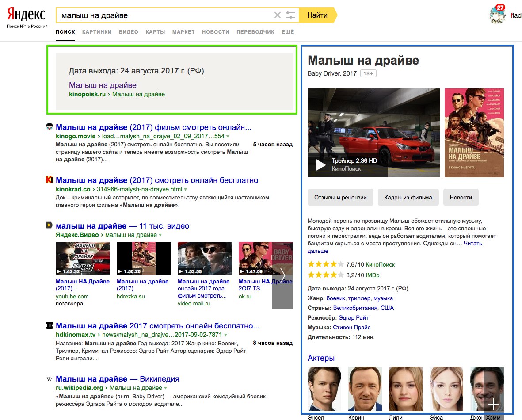Open actress Эйса photo
Viewport: 522px width, 420px height.
tap(446, 389)
